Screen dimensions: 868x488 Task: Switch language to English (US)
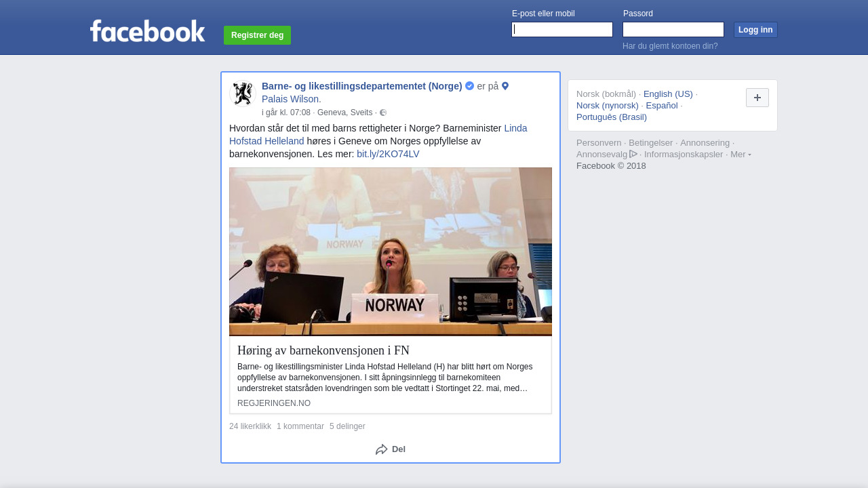click(x=668, y=94)
